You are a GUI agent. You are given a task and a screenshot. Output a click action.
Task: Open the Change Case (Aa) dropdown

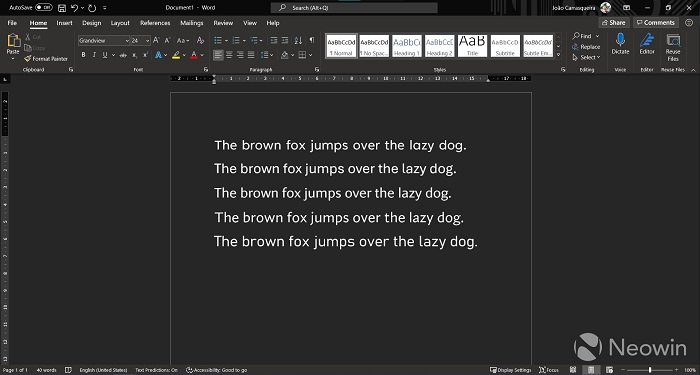pos(183,41)
